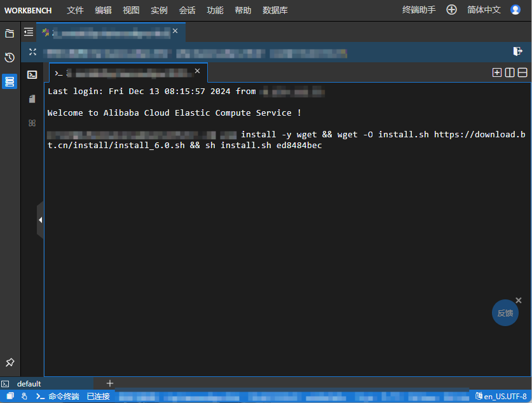Click the terminal icon in inner sidebar

click(32, 75)
